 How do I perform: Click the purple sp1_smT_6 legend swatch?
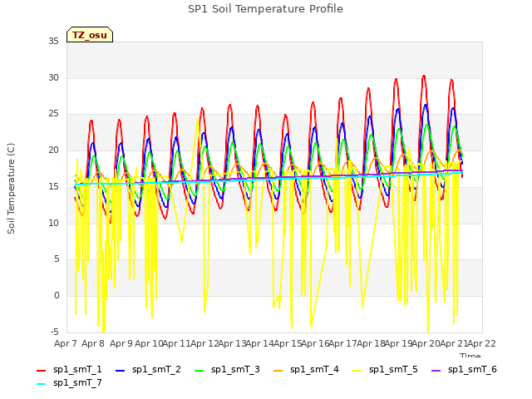click(436, 371)
